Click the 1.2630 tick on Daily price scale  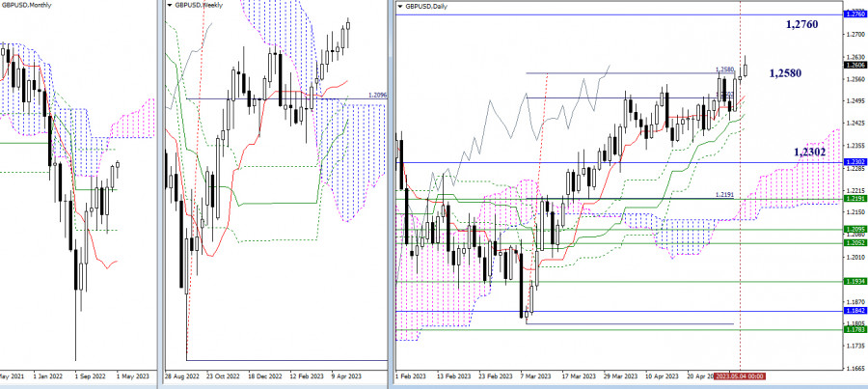[854, 57]
